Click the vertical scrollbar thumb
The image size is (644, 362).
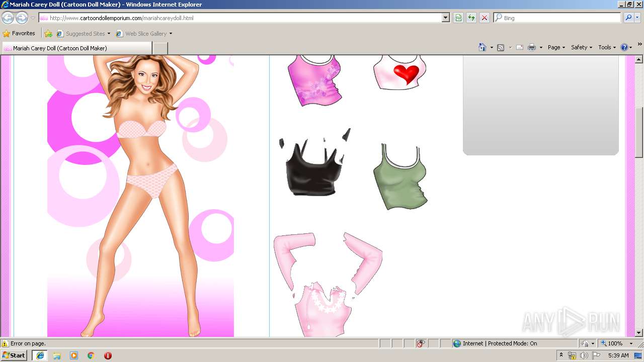pos(639,133)
